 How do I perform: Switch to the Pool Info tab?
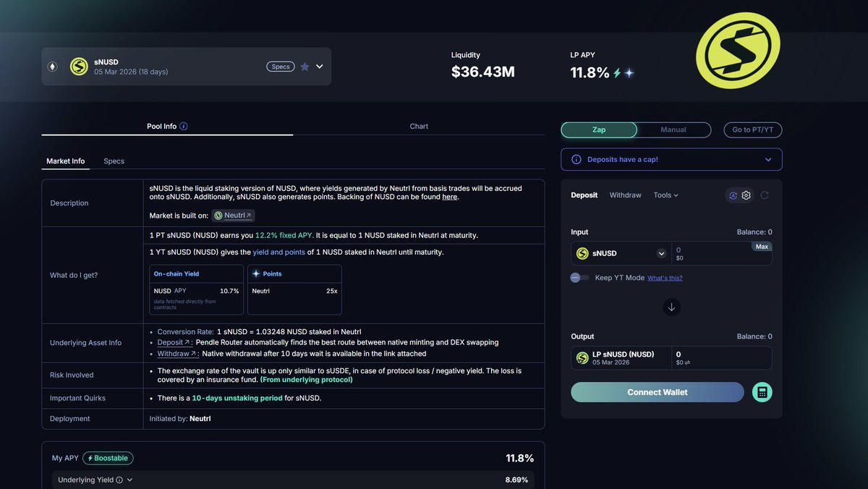[167, 126]
